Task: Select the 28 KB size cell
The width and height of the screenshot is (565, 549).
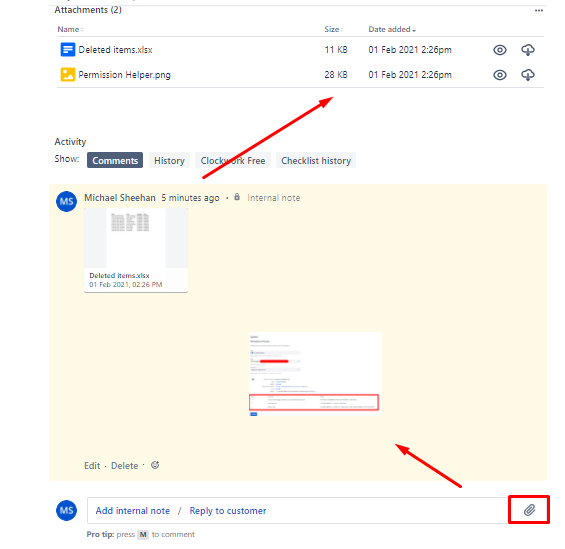Action: (x=336, y=75)
